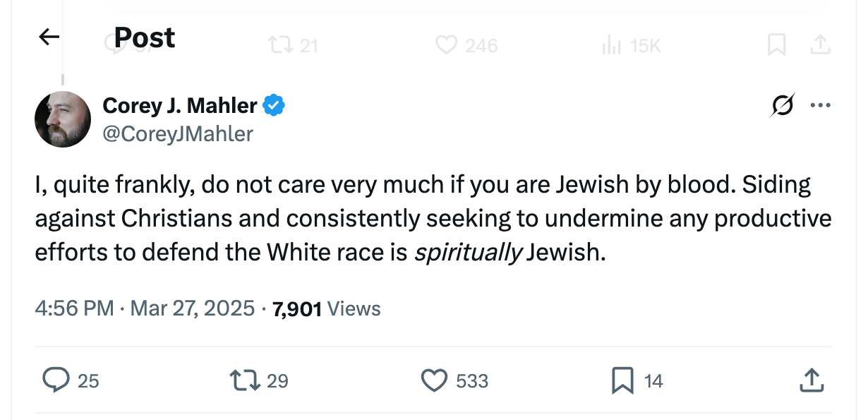Open Grok explanation icon for this post
The image size is (868, 420).
point(782,106)
